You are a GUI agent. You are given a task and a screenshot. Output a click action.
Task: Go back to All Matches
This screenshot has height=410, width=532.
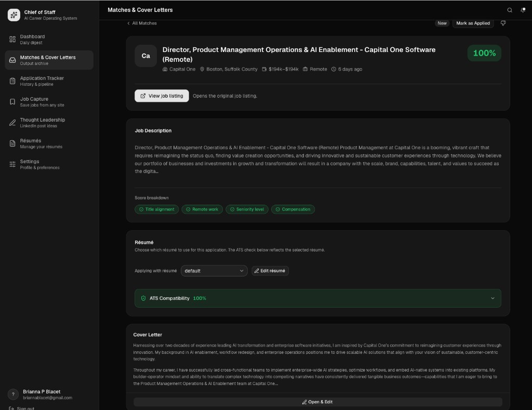tap(142, 23)
